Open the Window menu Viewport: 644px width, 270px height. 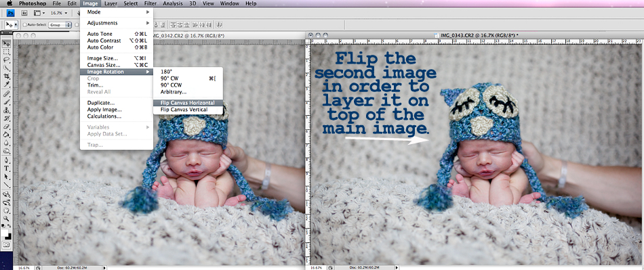pyautogui.click(x=230, y=3)
